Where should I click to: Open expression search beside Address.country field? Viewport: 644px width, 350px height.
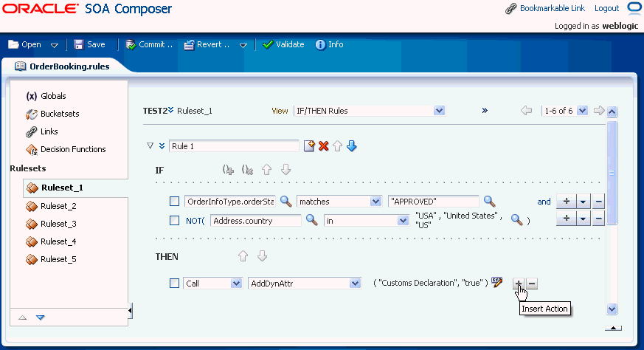coord(312,221)
